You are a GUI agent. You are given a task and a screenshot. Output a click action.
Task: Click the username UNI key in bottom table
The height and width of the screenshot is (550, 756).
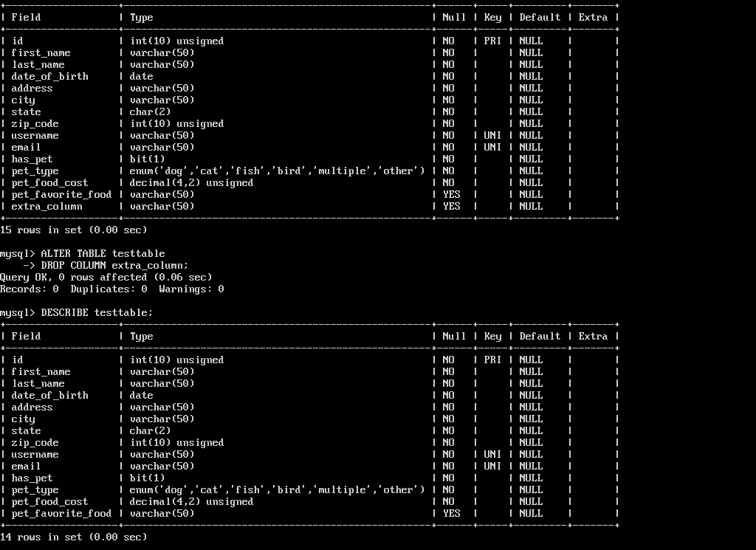tap(492, 455)
